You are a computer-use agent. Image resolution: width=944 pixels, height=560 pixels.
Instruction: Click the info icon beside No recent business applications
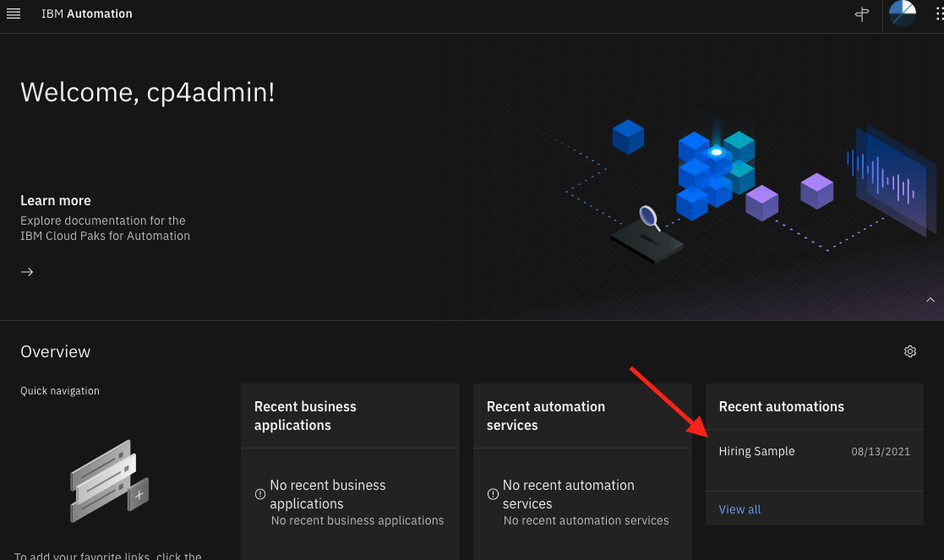click(x=260, y=494)
